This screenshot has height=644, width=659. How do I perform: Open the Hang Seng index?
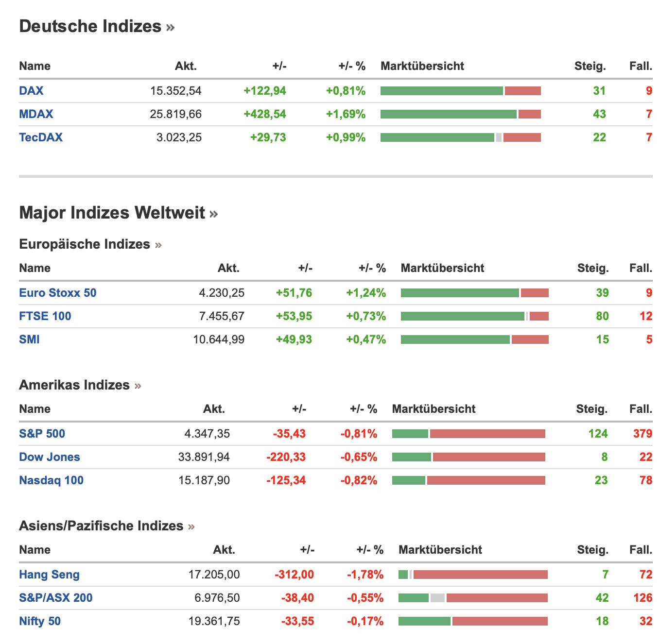point(49,575)
